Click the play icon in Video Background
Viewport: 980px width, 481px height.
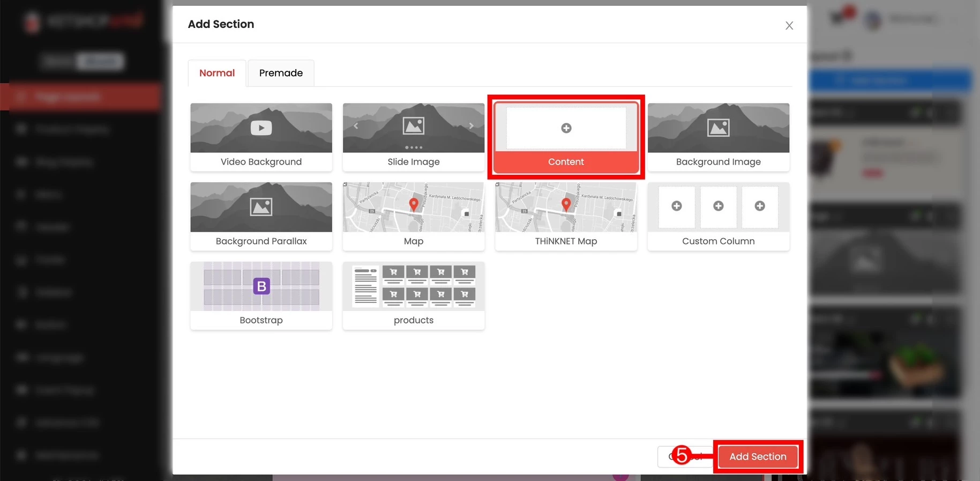click(x=261, y=128)
